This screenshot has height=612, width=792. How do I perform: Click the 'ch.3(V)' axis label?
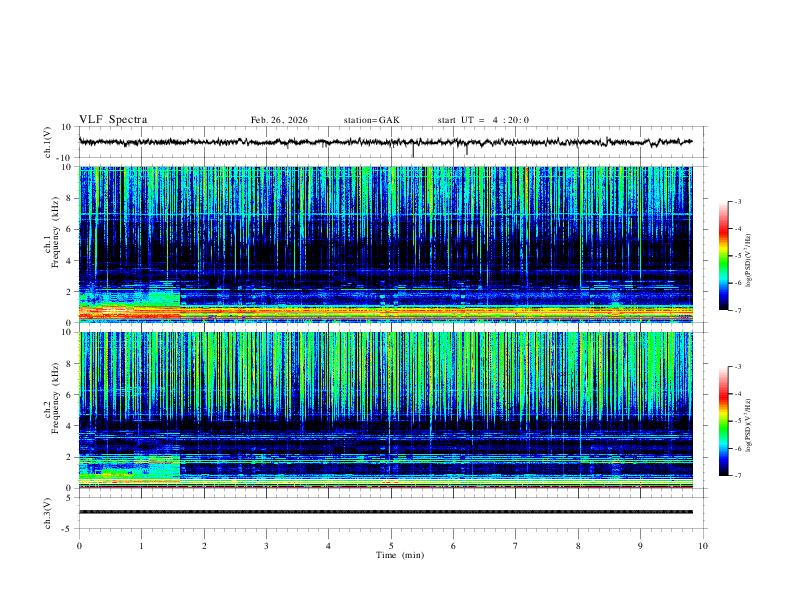[48, 513]
